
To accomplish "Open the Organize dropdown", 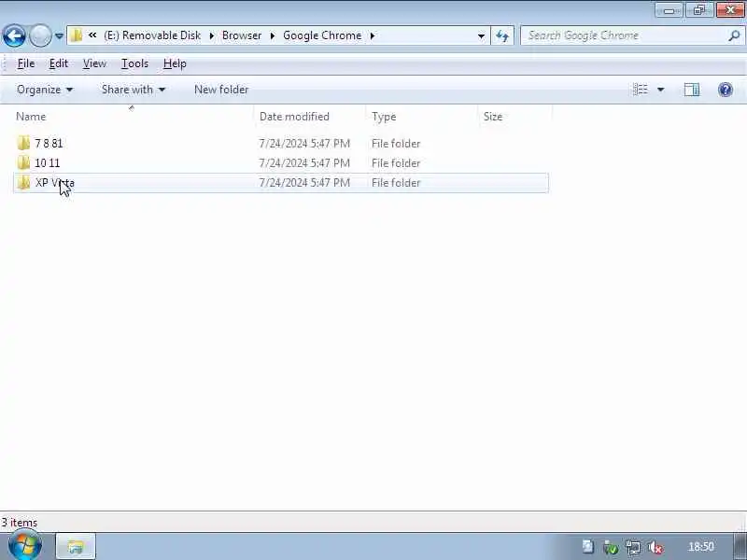I will [45, 90].
